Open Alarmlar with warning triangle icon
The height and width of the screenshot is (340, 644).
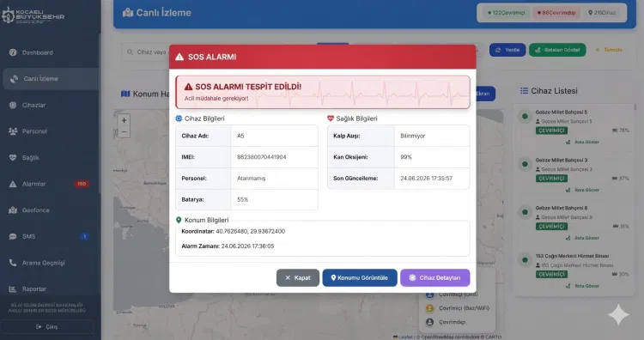click(x=13, y=184)
